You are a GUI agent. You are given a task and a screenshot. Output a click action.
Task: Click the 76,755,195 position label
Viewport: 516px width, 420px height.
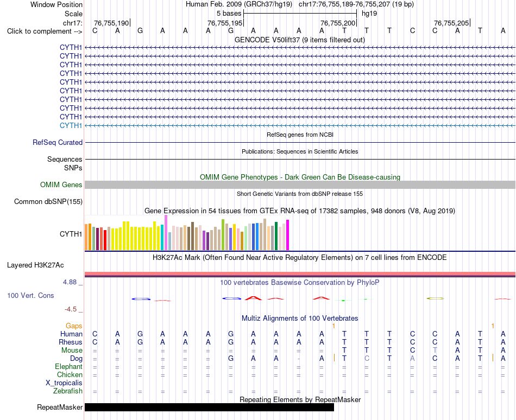[x=225, y=23]
